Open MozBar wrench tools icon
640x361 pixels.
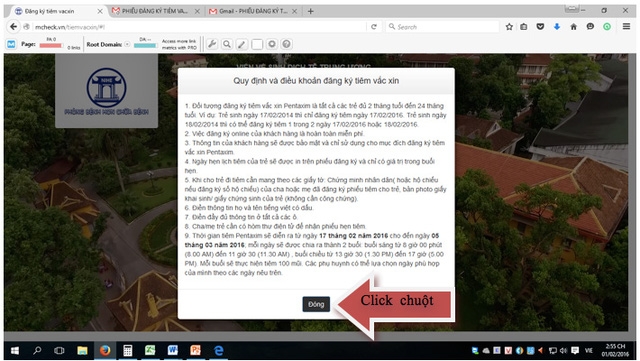pos(211,44)
